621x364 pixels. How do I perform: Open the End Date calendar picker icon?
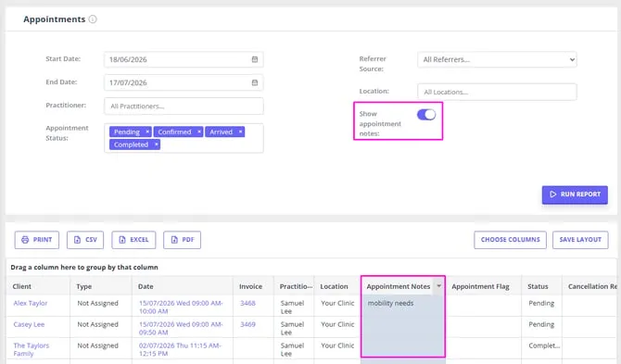click(x=255, y=82)
